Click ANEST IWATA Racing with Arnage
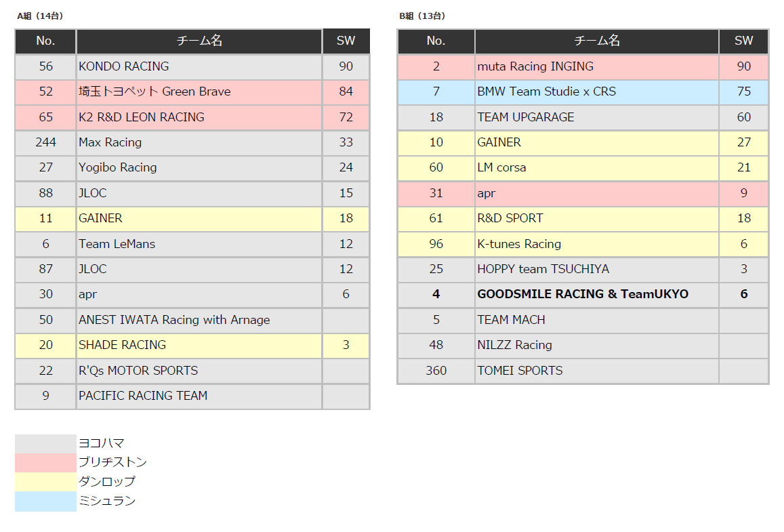Viewport: 784px width, 532px height. point(174,320)
